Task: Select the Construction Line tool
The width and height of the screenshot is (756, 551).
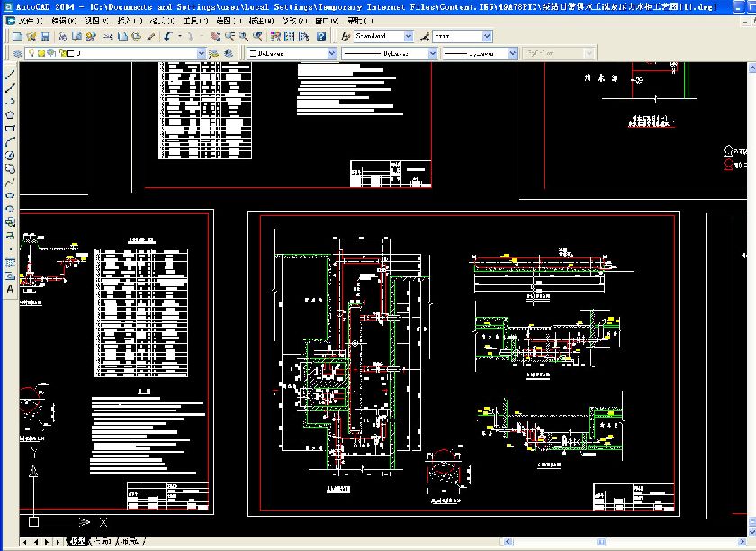Action: pos(10,87)
